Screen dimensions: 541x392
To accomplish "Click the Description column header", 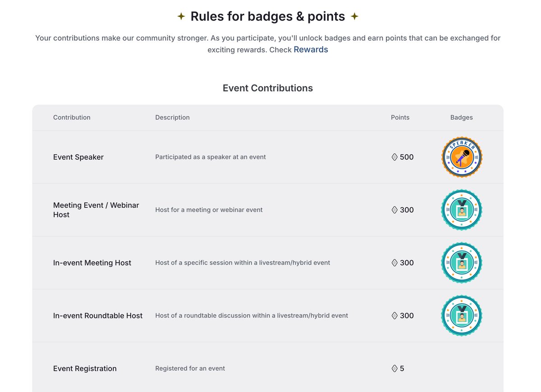I will point(172,118).
